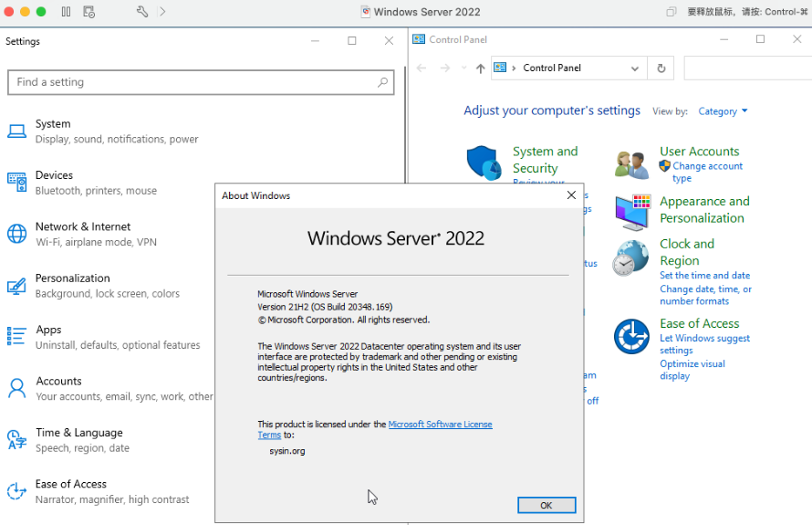Click the Change account type link
Image resolution: width=812 pixels, height=525 pixels.
pyautogui.click(x=707, y=166)
